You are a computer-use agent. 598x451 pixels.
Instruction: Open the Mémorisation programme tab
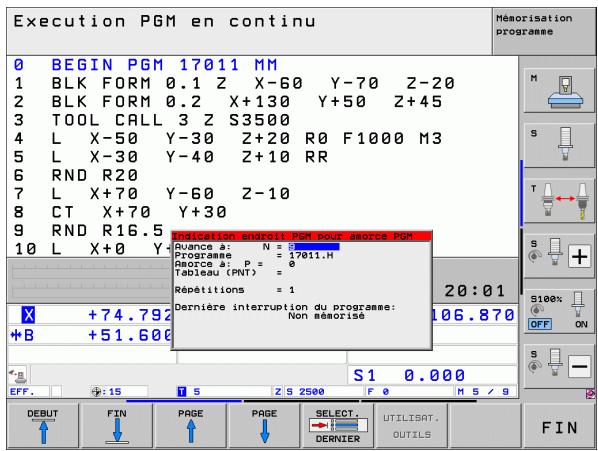pos(544,31)
